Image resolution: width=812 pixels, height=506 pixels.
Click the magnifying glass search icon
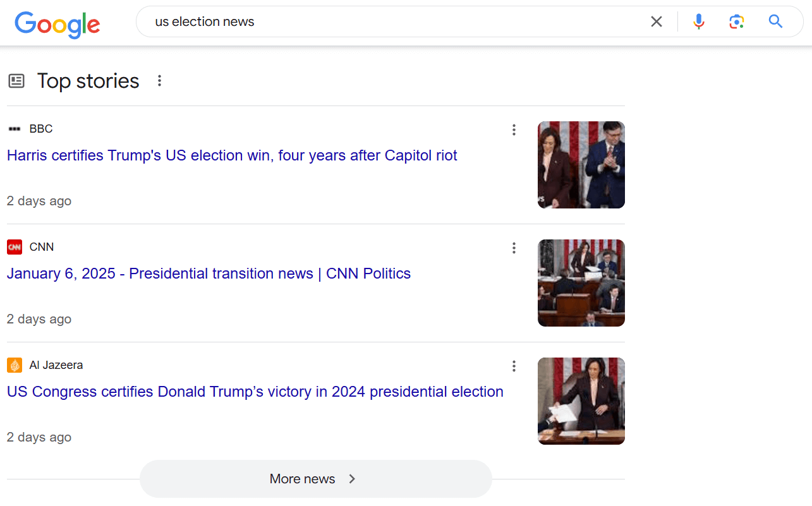(775, 21)
